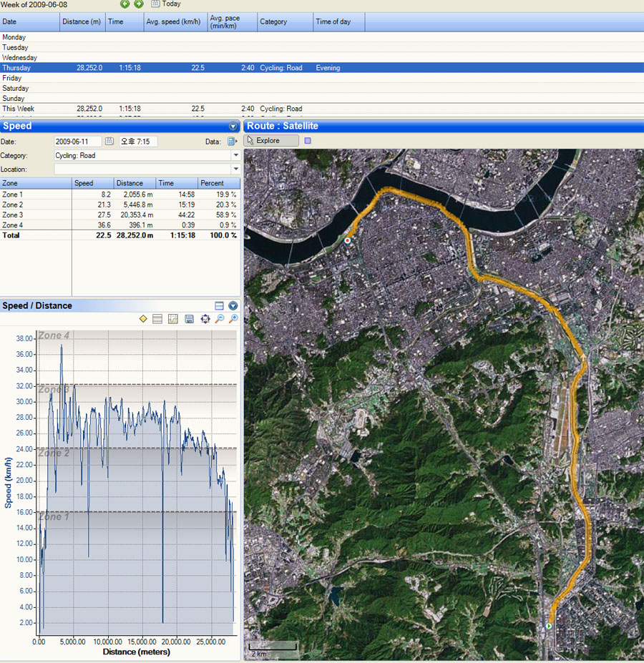644x663 pixels.
Task: Toggle the chart image overlay icon
Action: point(172,319)
